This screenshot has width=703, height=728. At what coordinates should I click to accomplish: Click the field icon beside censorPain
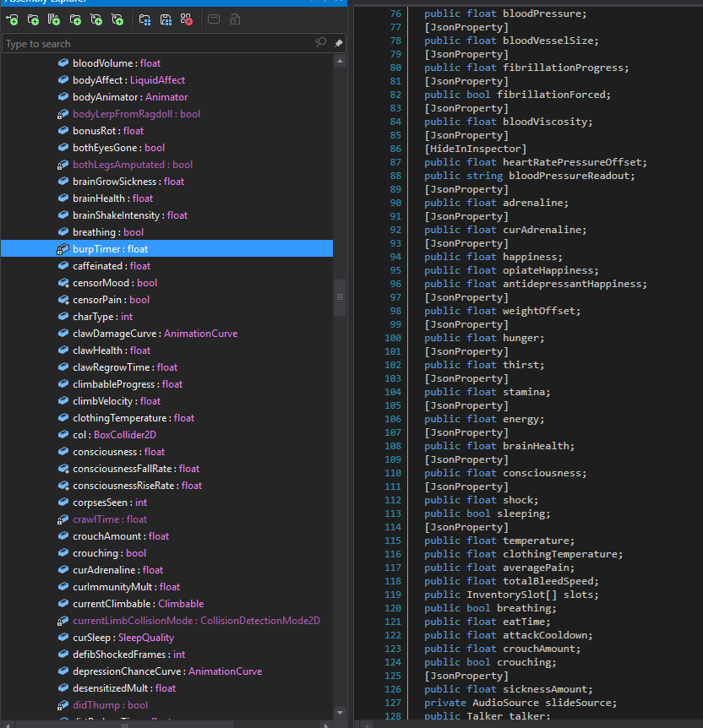63,300
